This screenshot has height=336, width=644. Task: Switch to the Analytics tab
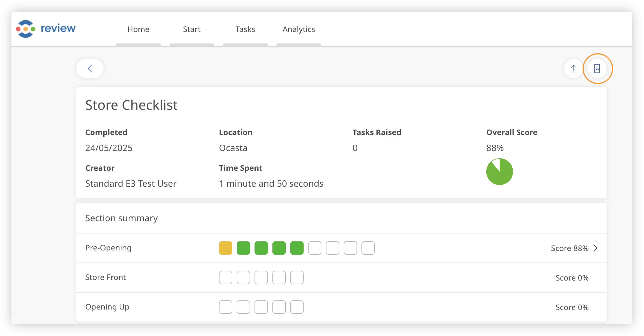coord(298,29)
